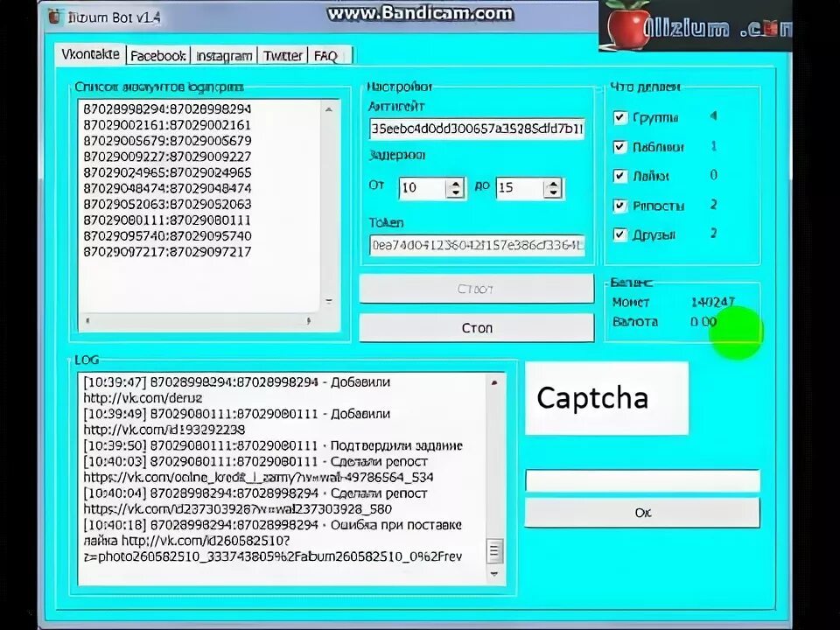This screenshot has width=840, height=630.
Task: Click log link http://vk.com/id193292238
Action: click(x=164, y=430)
